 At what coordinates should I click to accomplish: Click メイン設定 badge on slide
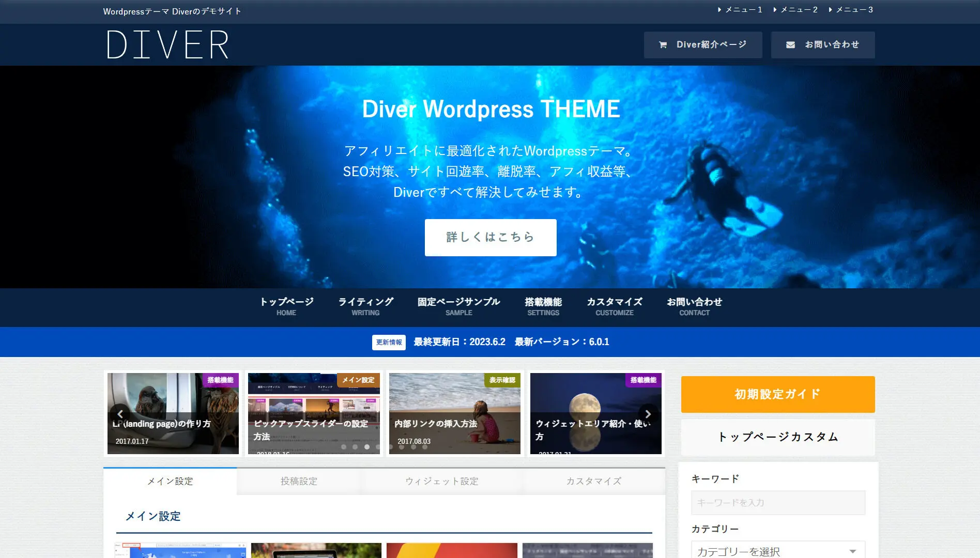point(358,380)
